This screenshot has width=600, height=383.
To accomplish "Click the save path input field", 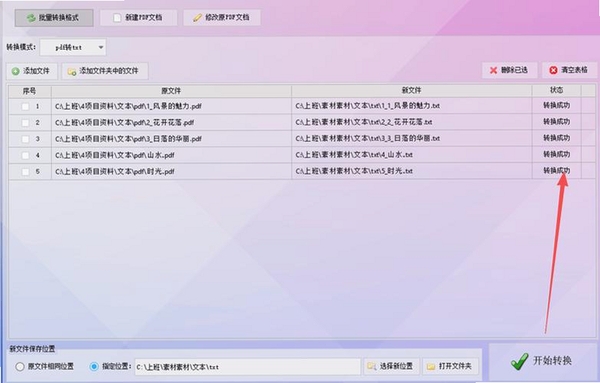I will pos(247,367).
